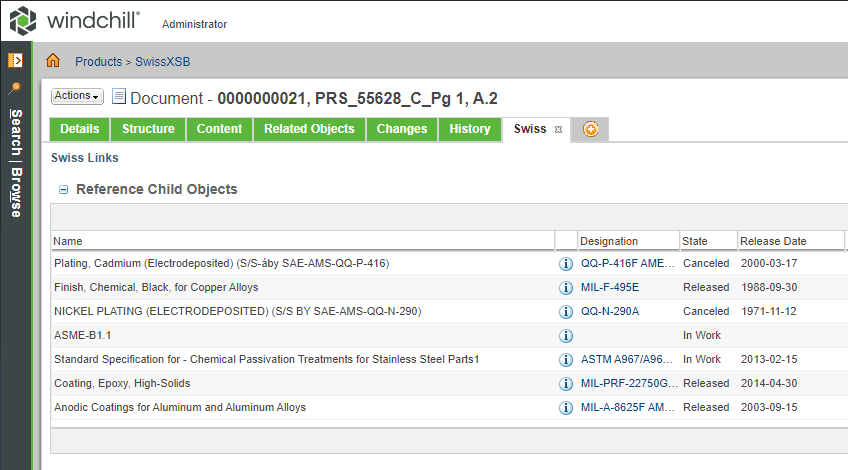Sort by the Designation column header

[628, 241]
